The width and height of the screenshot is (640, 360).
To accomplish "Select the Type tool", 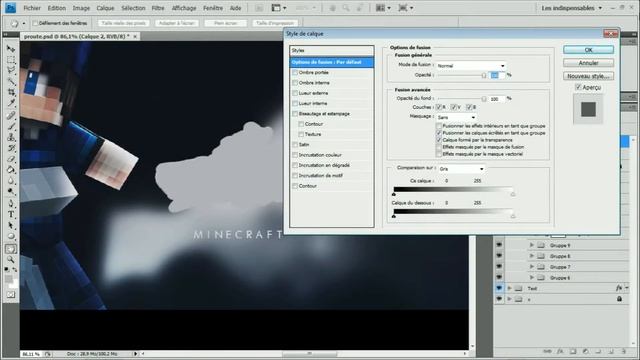I will [x=11, y=214].
